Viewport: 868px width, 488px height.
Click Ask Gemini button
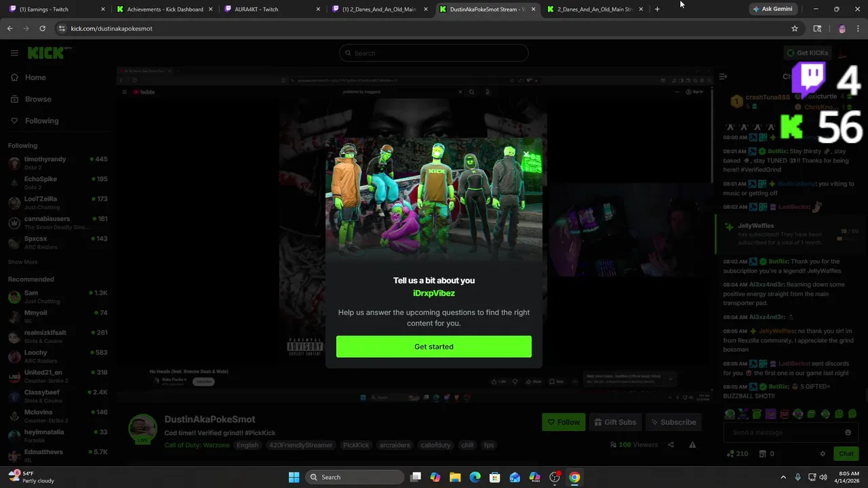(x=772, y=9)
